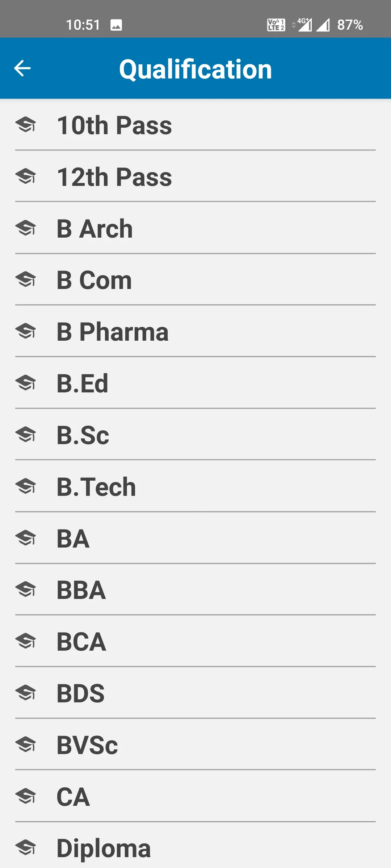391x868 pixels.
Task: Click graduation cap icon beside BBA
Action: click(x=26, y=590)
